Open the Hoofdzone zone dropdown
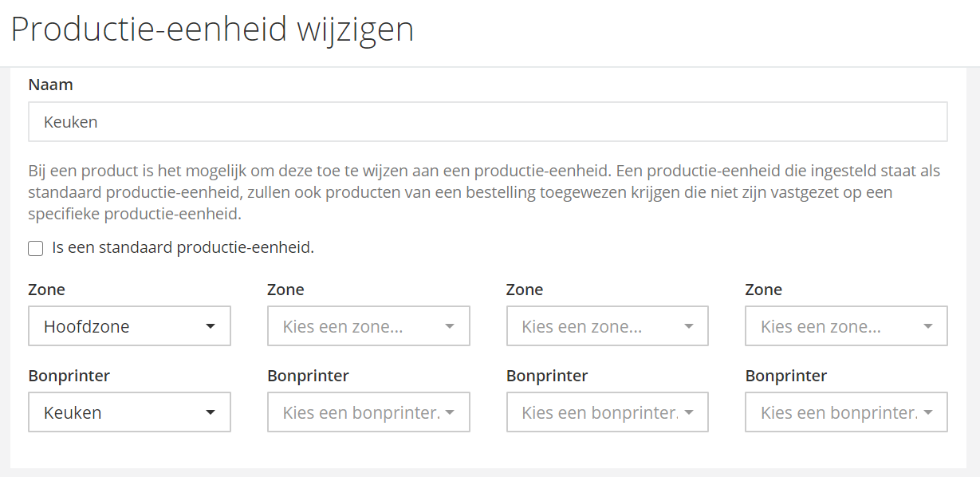This screenshot has height=477, width=980. (x=129, y=326)
